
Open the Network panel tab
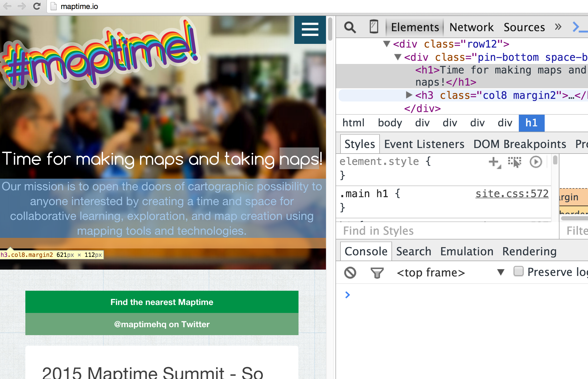click(x=472, y=27)
